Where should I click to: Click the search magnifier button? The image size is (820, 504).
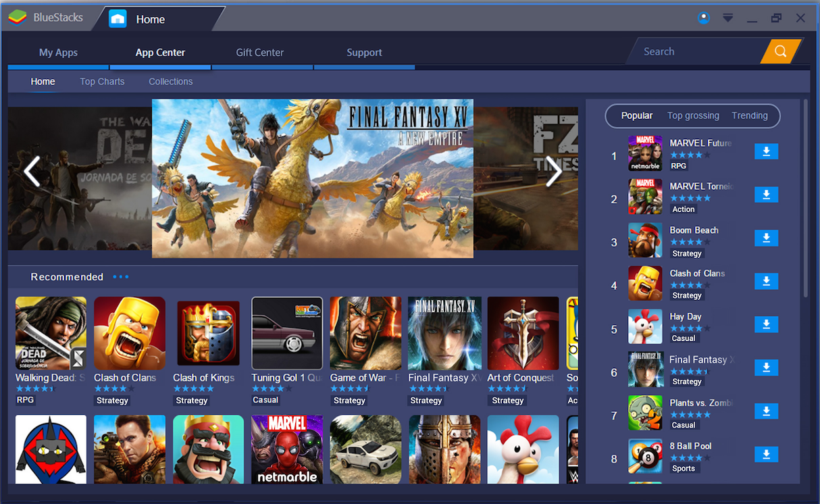[780, 51]
